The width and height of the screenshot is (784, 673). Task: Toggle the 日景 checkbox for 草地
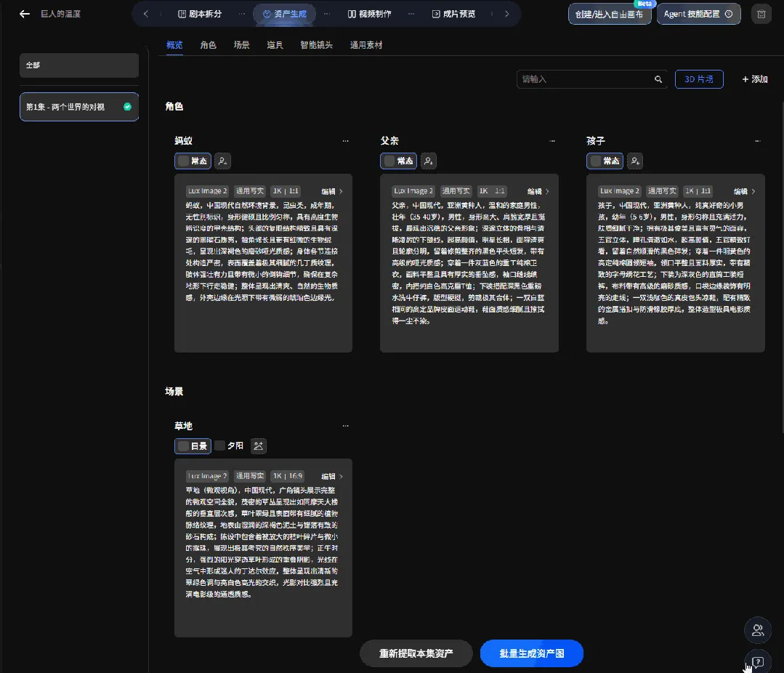click(184, 446)
